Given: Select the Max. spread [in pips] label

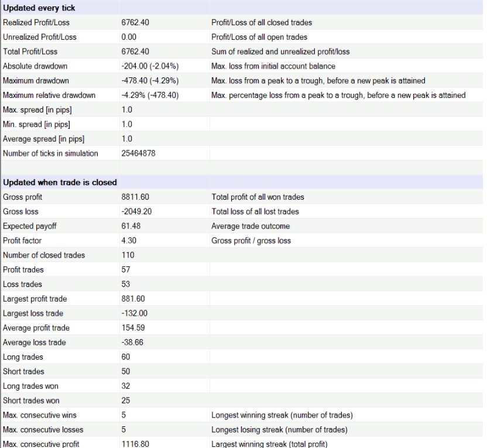Looking at the screenshot, I should [38, 110].
